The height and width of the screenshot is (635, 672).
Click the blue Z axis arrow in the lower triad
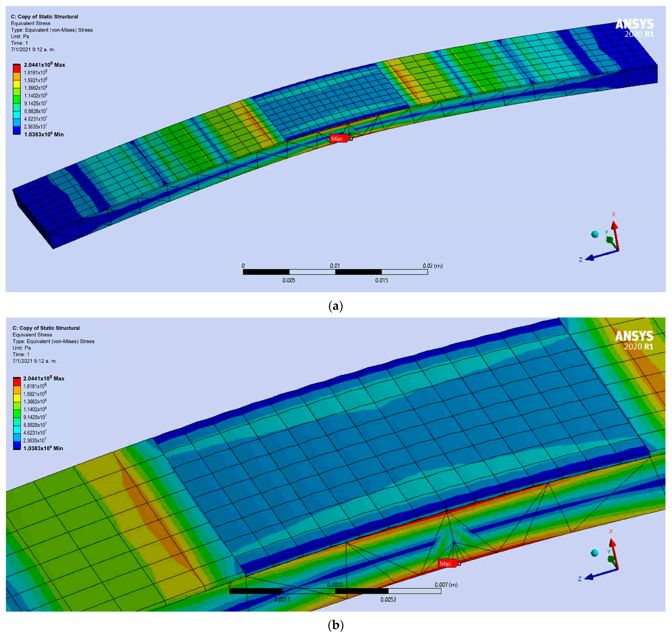(x=599, y=575)
